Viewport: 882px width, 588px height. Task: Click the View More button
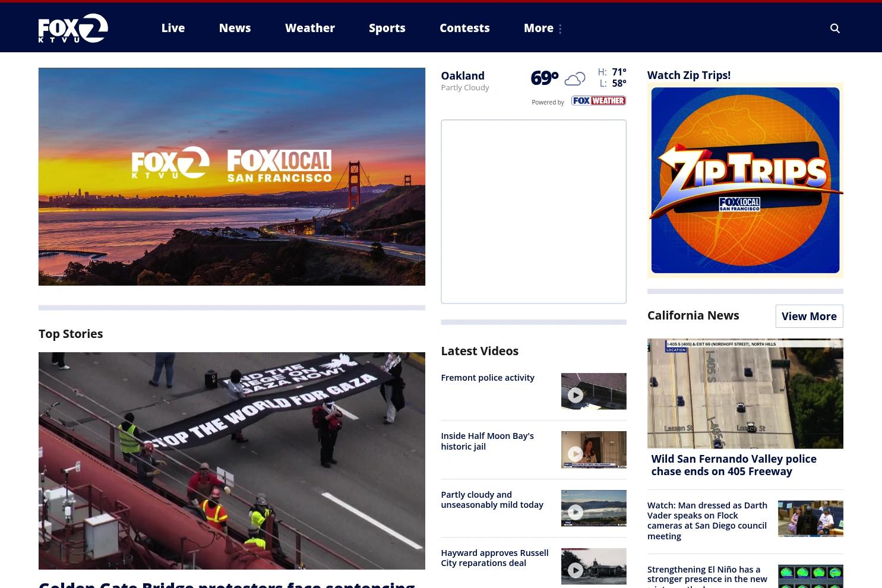click(x=809, y=317)
